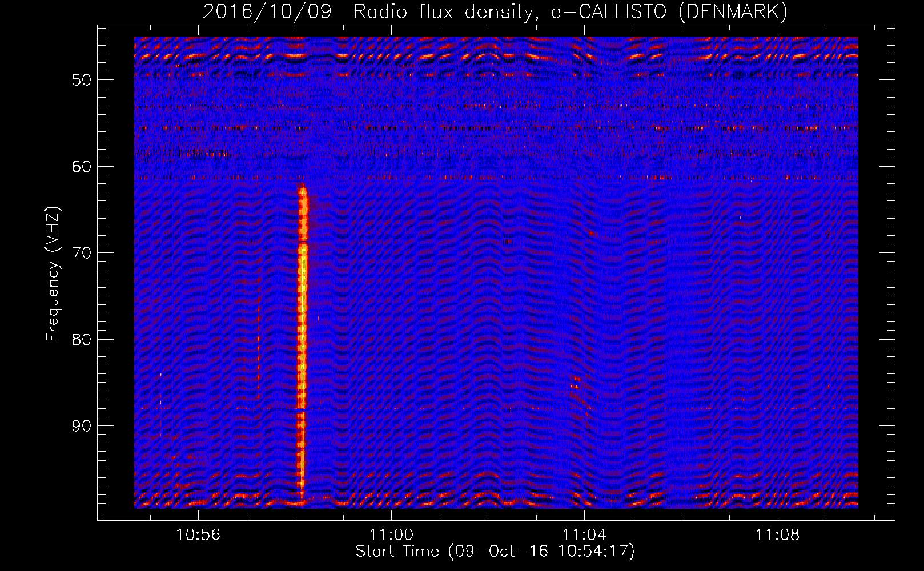Click the small red burst feature near 11:04
Image resolution: width=924 pixels, height=571 pixels.
(577, 384)
